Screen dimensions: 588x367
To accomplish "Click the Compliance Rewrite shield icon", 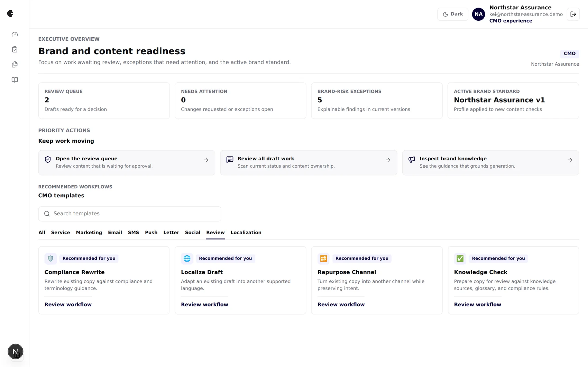I will 50,258.
